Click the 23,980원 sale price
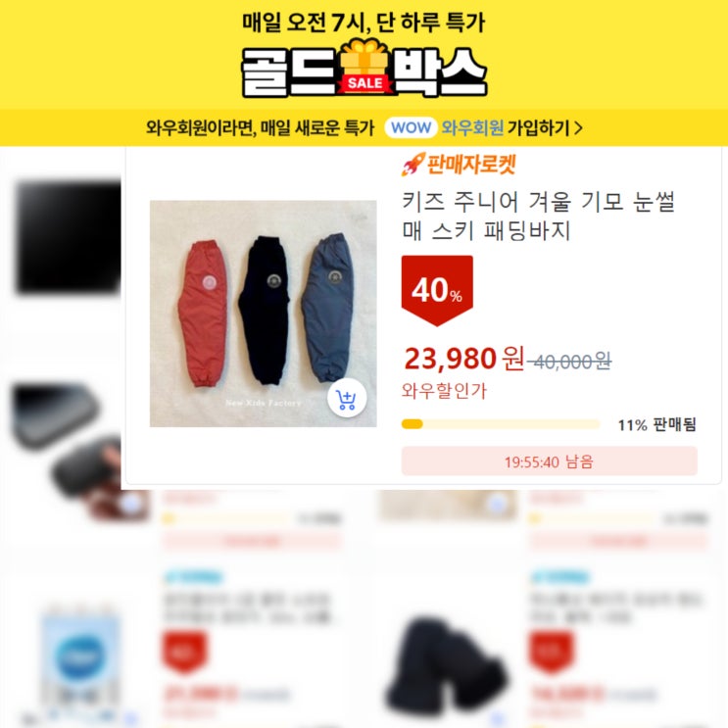Screen dimensions: 728x728 pyautogui.click(x=464, y=359)
